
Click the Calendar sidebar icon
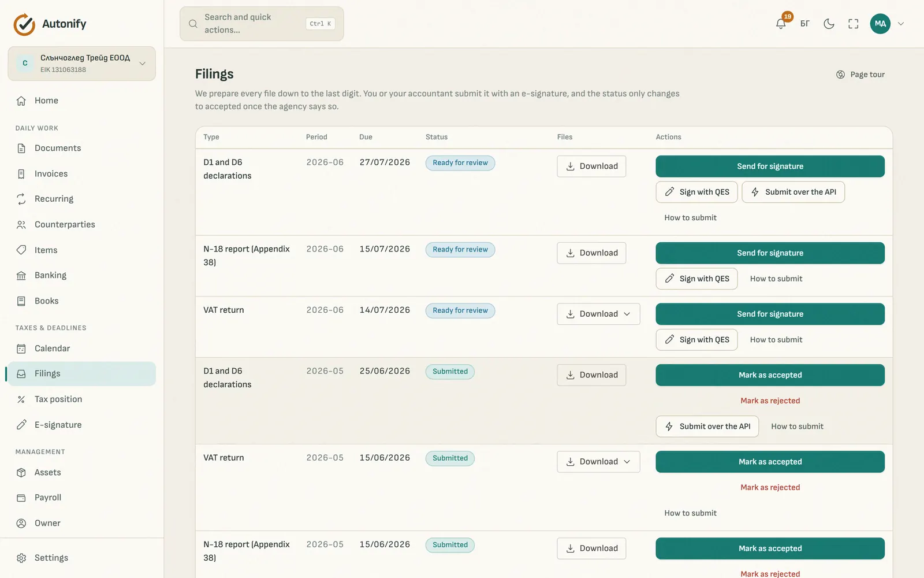coord(21,349)
